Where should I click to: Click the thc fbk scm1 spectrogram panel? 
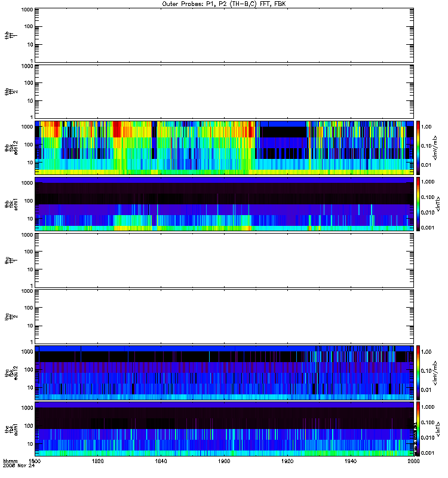point(224,429)
